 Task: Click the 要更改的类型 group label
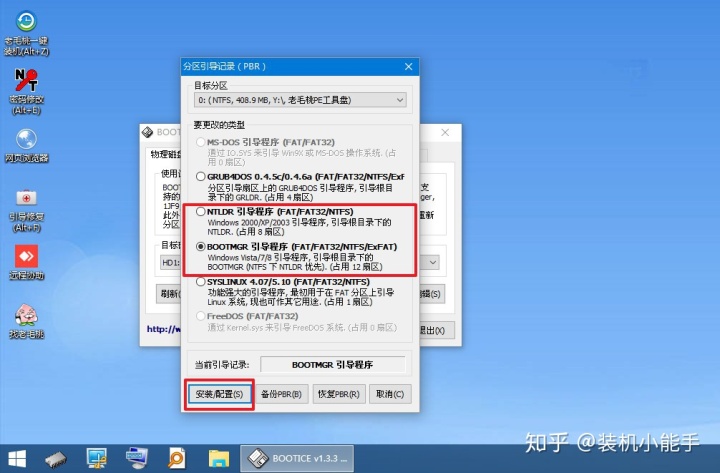click(219, 124)
